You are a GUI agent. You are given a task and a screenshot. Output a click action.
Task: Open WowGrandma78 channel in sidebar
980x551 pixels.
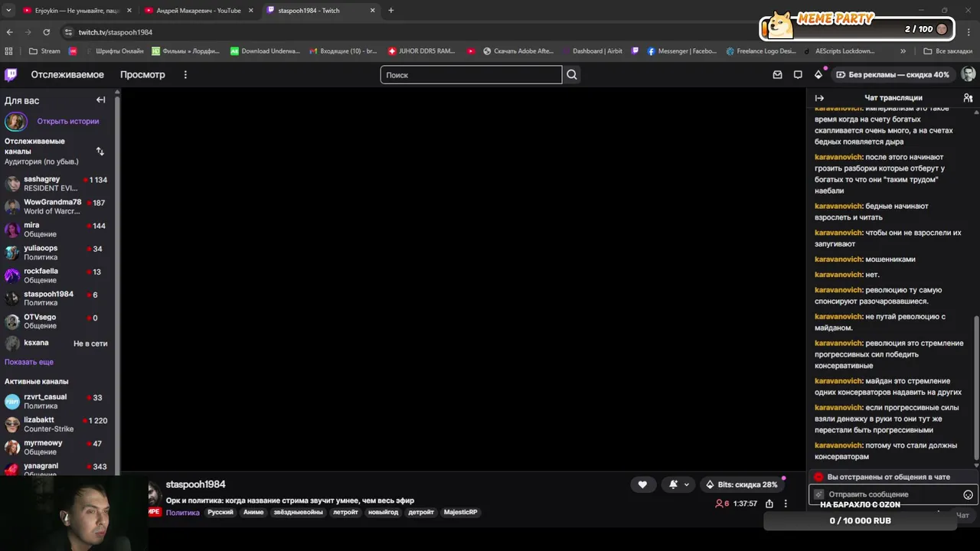point(57,207)
